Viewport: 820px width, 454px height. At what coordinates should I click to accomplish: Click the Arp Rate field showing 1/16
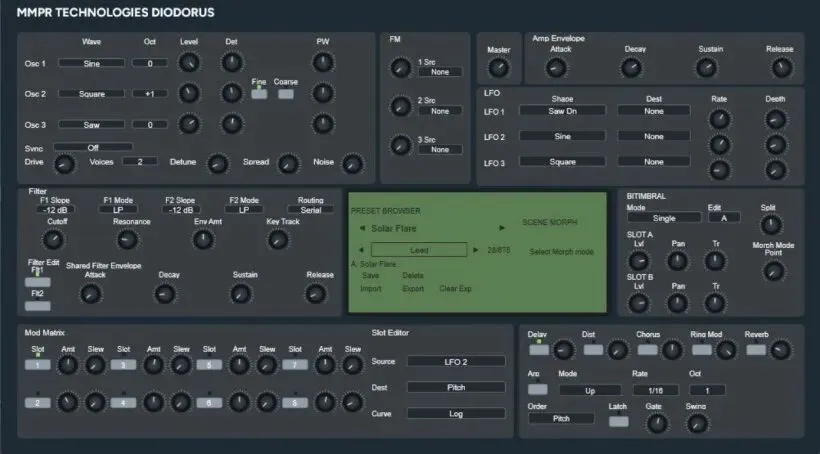656,390
